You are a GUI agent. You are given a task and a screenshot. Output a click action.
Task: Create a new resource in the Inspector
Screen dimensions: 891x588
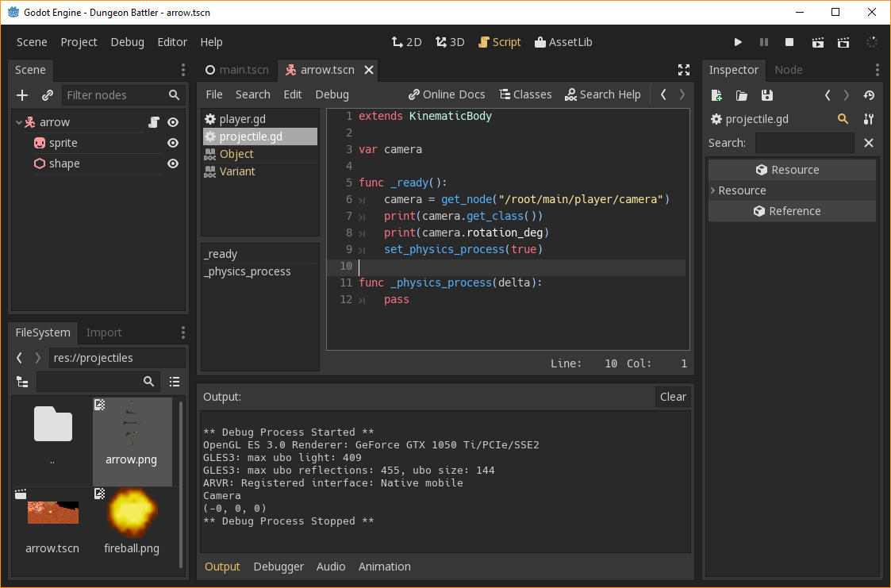pos(716,95)
